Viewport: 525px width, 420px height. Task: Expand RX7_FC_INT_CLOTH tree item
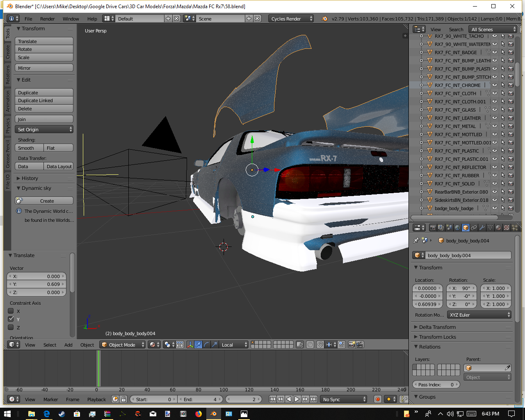click(x=421, y=93)
